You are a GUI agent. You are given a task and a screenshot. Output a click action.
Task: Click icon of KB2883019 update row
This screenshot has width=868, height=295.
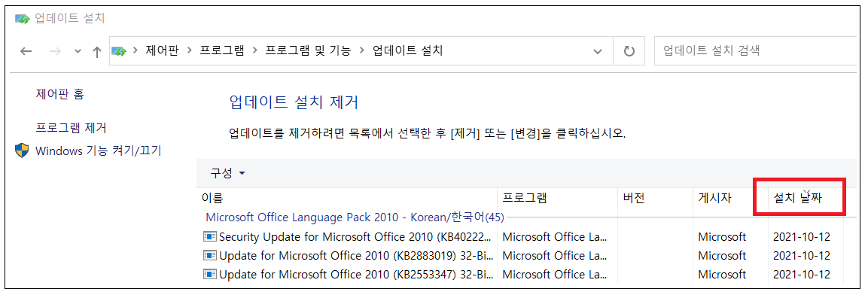(210, 256)
